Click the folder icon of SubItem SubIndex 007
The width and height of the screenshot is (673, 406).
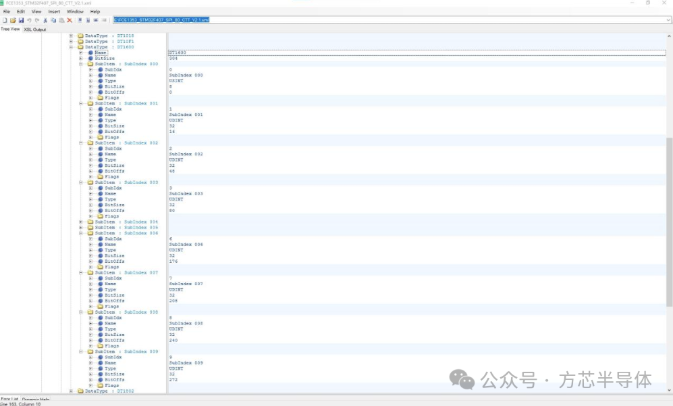coord(90,273)
